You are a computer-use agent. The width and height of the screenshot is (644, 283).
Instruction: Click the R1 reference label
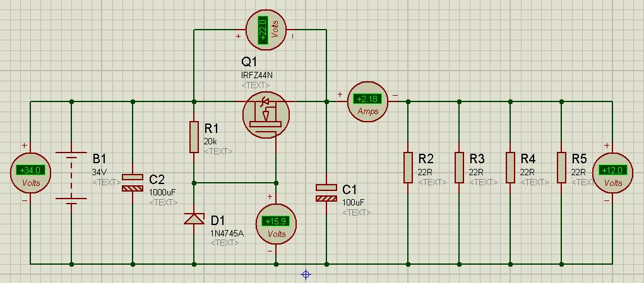211,128
